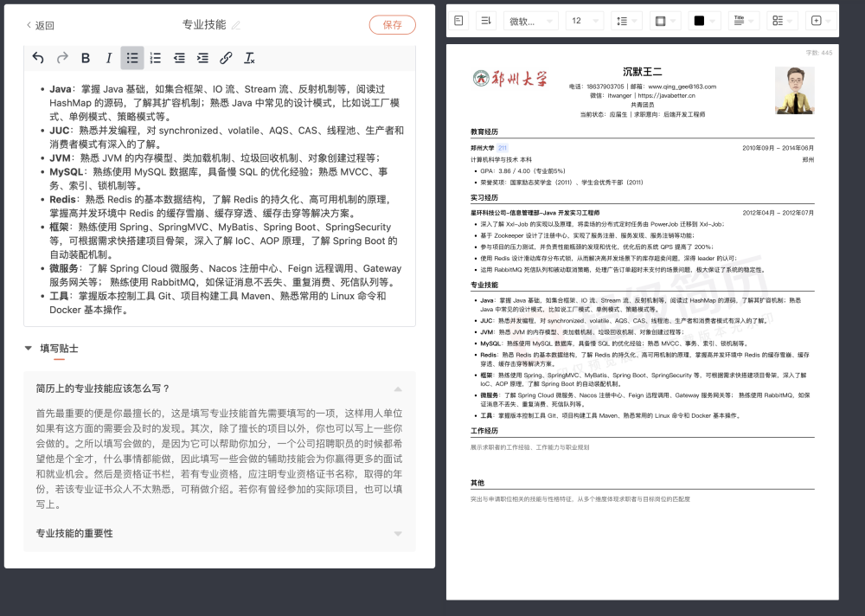Apply bold formatting with the B icon
Image resolution: width=865 pixels, height=616 pixels.
pyautogui.click(x=86, y=58)
